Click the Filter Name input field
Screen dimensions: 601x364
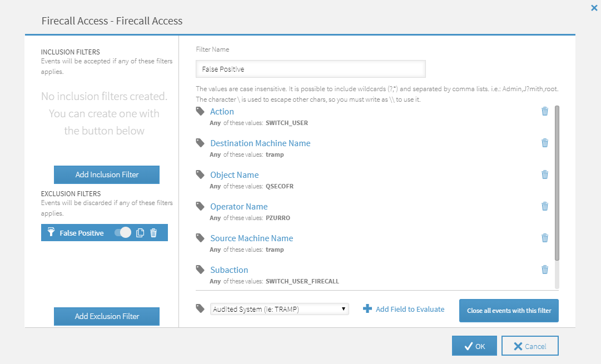(310, 69)
